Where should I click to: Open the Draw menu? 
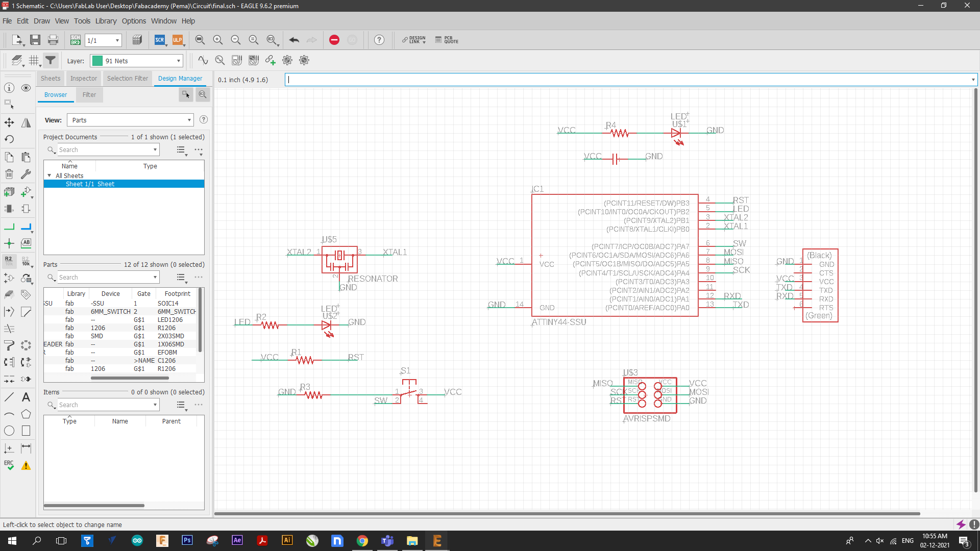pyautogui.click(x=42, y=21)
